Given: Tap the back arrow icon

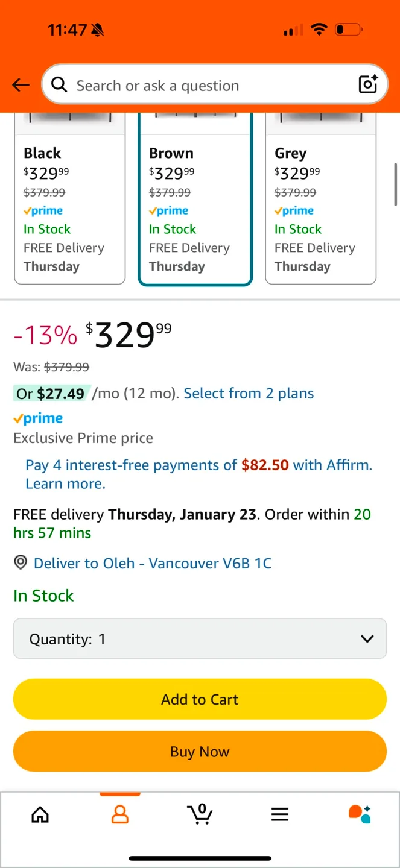Looking at the screenshot, I should click(21, 86).
